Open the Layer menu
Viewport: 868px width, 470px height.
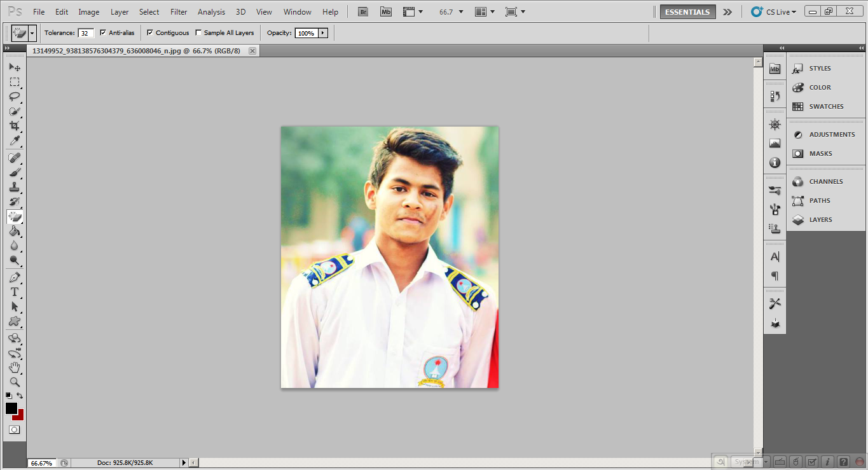pyautogui.click(x=120, y=11)
